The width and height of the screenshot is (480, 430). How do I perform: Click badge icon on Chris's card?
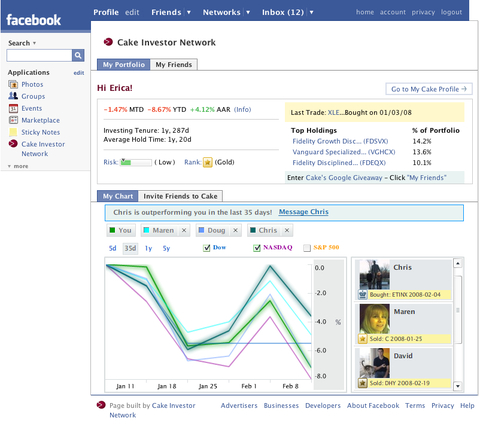pos(362,295)
